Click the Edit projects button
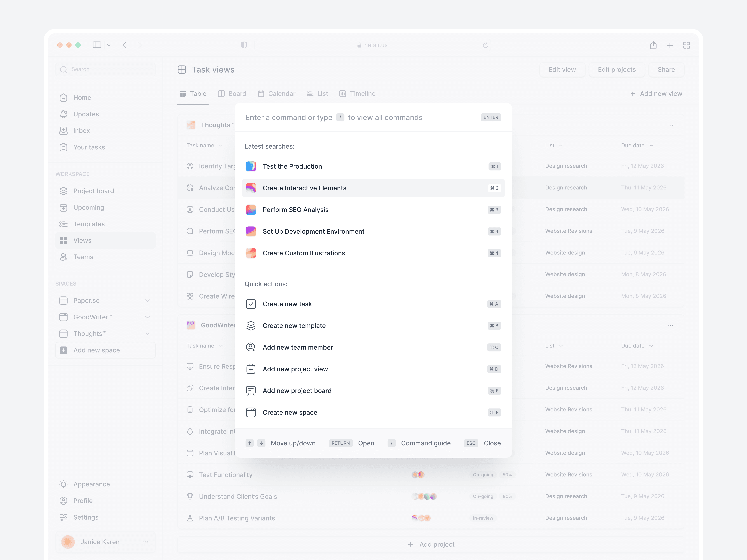 click(616, 70)
